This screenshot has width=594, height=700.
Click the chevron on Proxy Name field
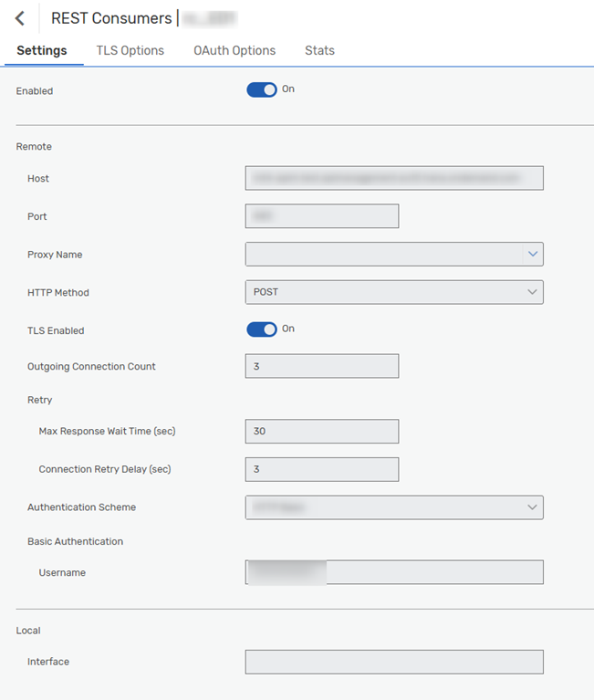533,254
